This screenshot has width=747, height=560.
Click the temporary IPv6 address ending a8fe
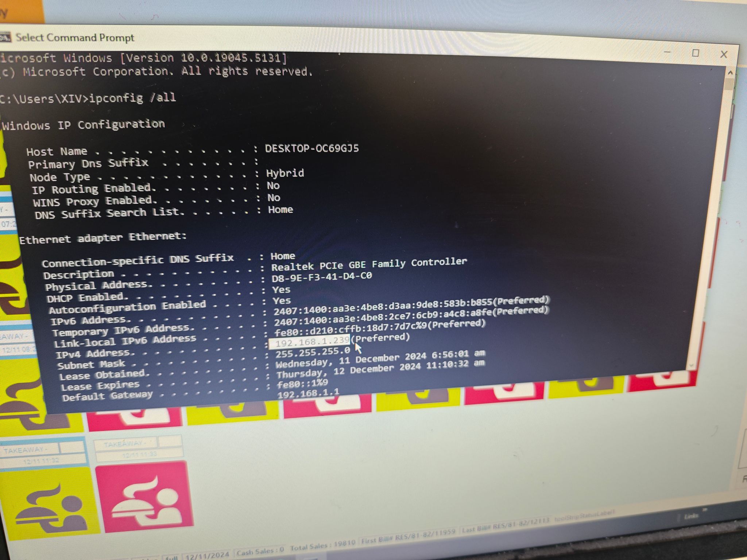(411, 316)
